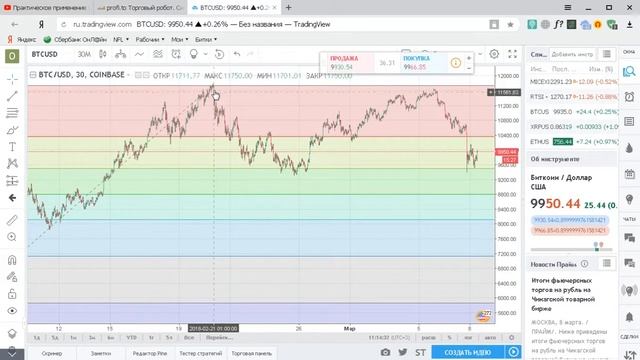The image size is (640, 360).
Task: Open the hotlists flame sidebar icon
Action: tap(629, 148)
